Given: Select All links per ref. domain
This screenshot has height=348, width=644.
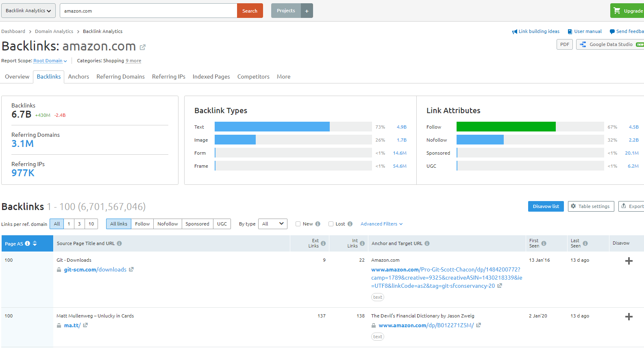Looking at the screenshot, I should pos(57,224).
